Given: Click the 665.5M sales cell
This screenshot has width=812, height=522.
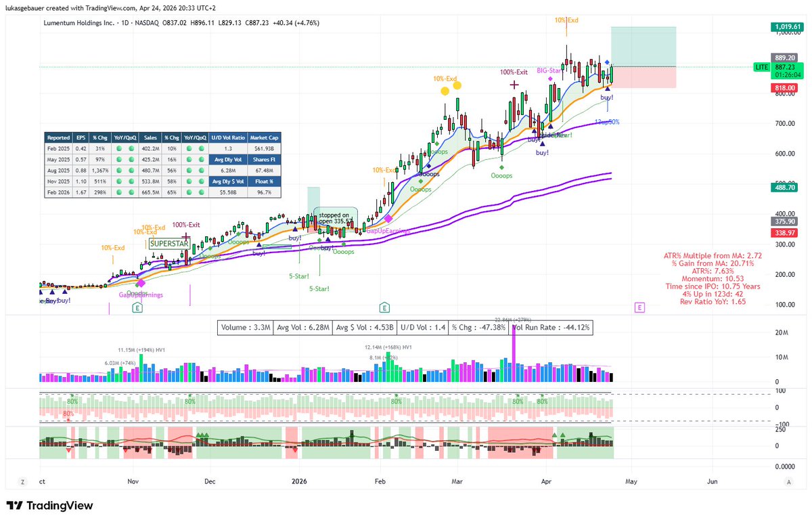Looking at the screenshot, I should pyautogui.click(x=152, y=192).
